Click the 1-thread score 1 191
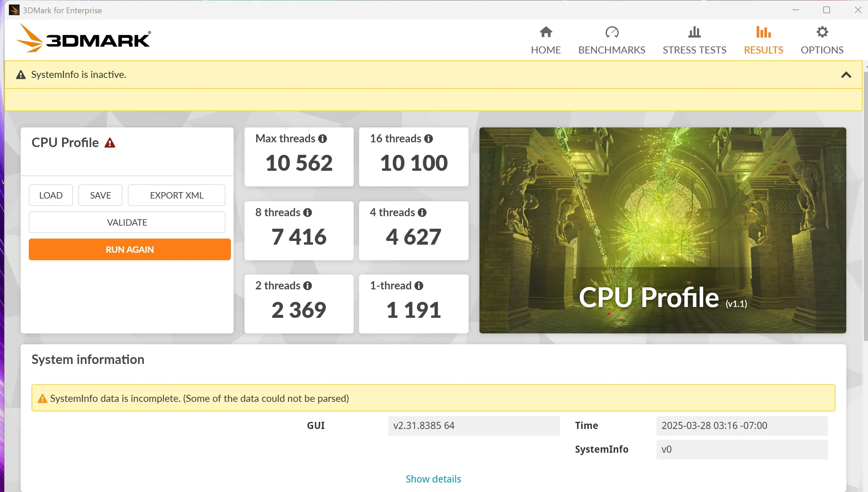Viewport: 868px width, 492px height. point(414,310)
